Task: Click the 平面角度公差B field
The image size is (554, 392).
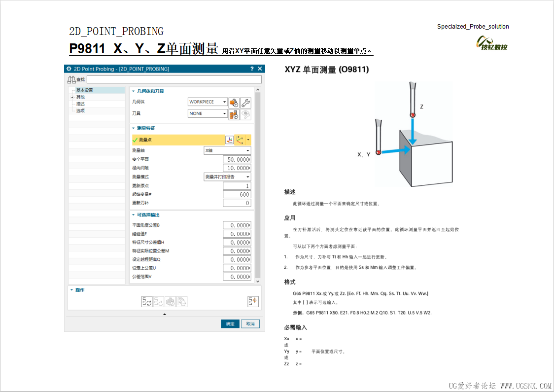Action: [x=237, y=225]
